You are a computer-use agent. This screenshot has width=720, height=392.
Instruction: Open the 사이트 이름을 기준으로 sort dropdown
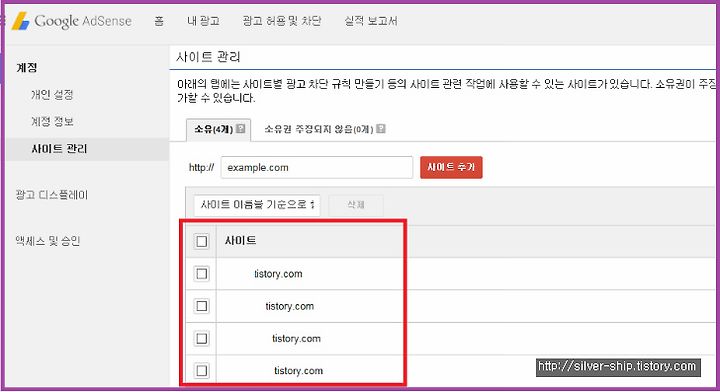(x=257, y=205)
